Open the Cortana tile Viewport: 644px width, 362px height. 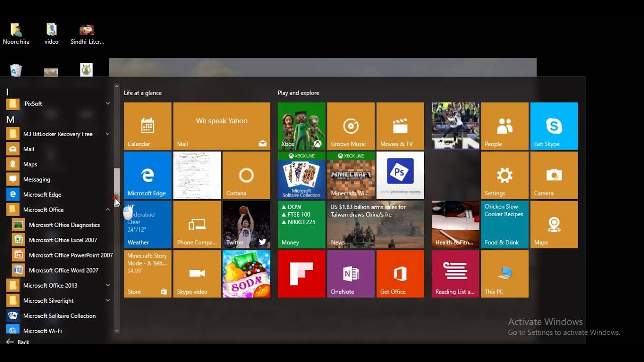point(246,175)
